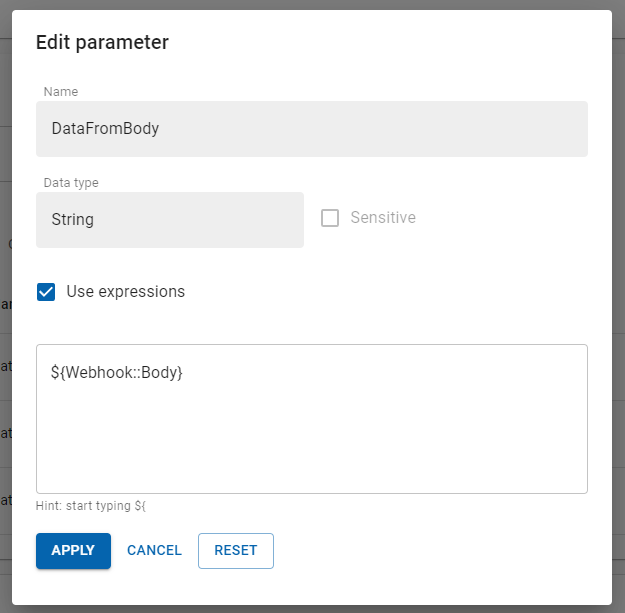Click the greyed 'Sensitive' label
The height and width of the screenshot is (613, 625).
(382, 218)
